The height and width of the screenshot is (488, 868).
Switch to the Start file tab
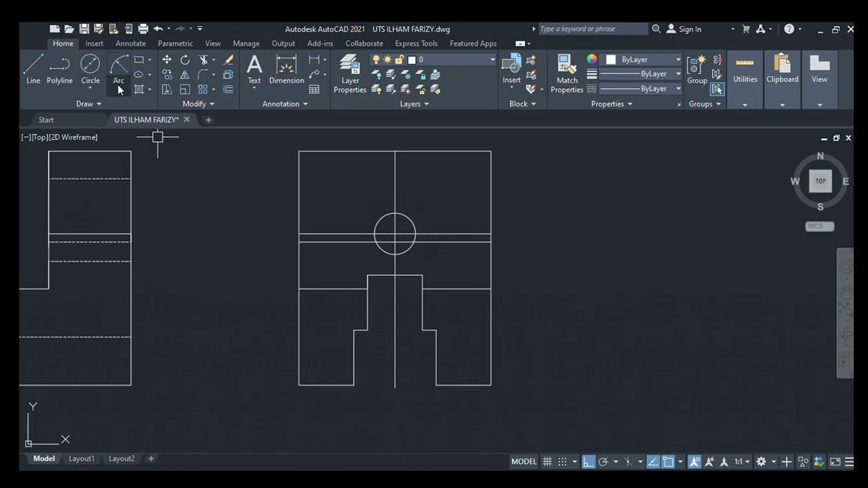46,120
